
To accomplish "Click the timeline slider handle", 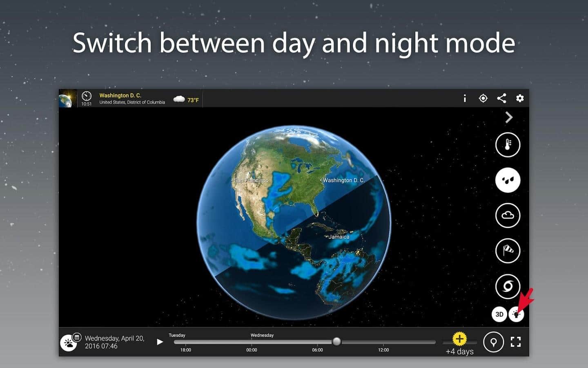I will [336, 341].
